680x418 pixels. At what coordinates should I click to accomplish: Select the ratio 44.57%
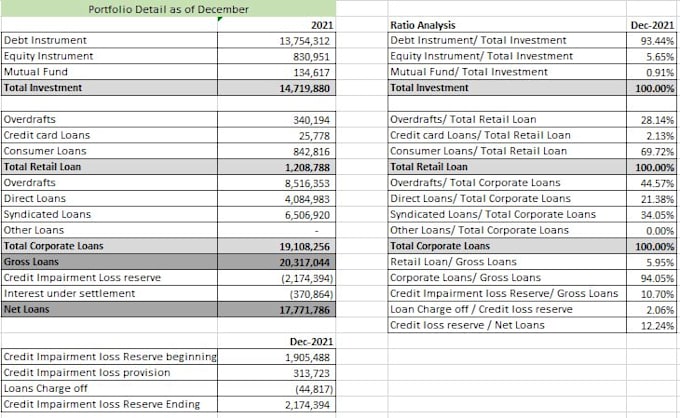(x=651, y=183)
